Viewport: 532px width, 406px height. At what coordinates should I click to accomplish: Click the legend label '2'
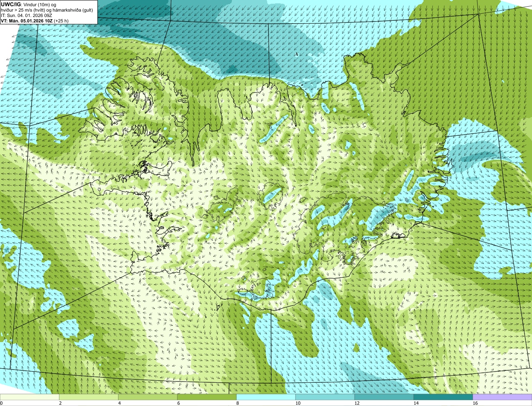coord(60,403)
